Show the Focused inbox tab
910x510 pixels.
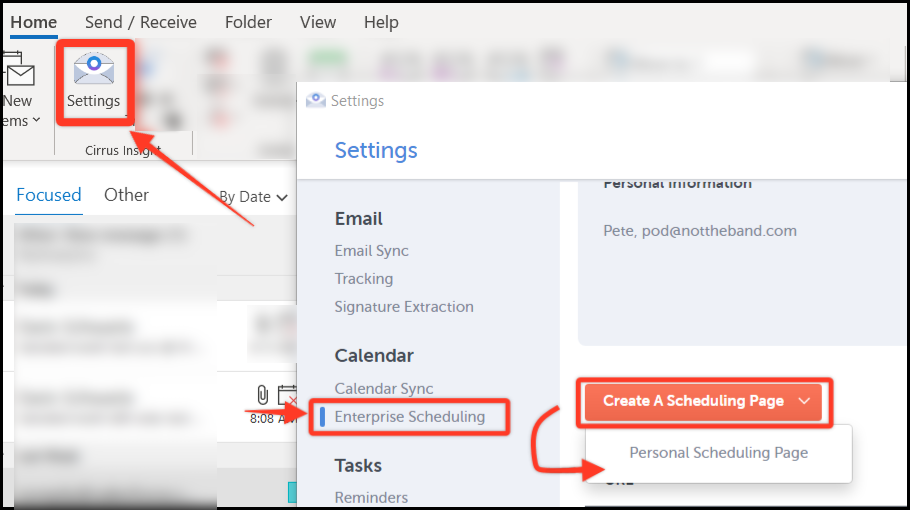click(x=49, y=195)
